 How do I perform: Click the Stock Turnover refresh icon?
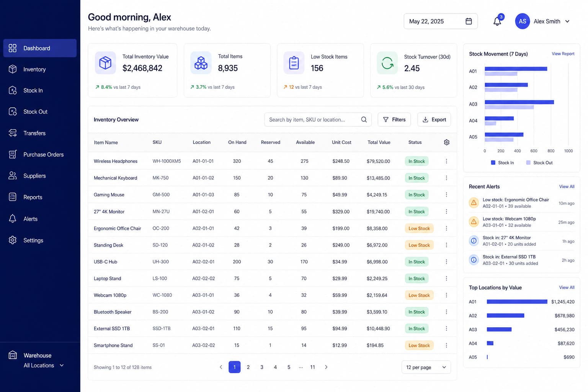[x=387, y=63]
